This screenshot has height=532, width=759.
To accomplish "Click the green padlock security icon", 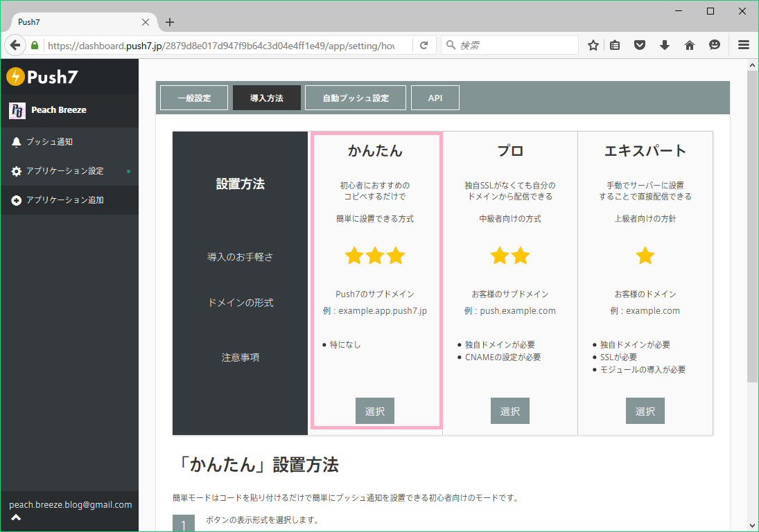I will (35, 46).
